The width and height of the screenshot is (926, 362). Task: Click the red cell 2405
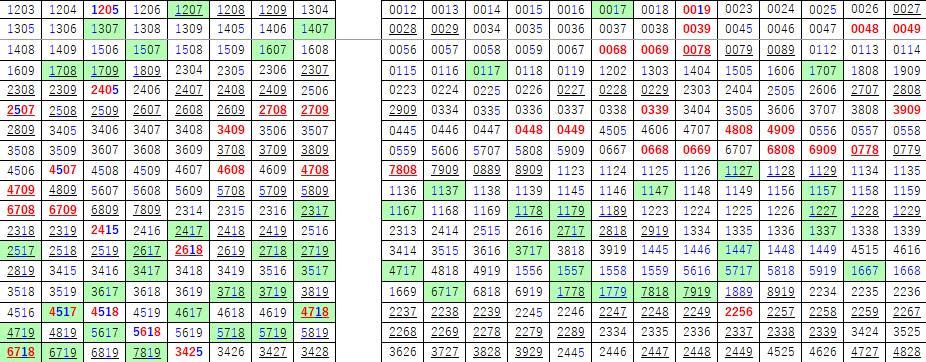tap(105, 90)
